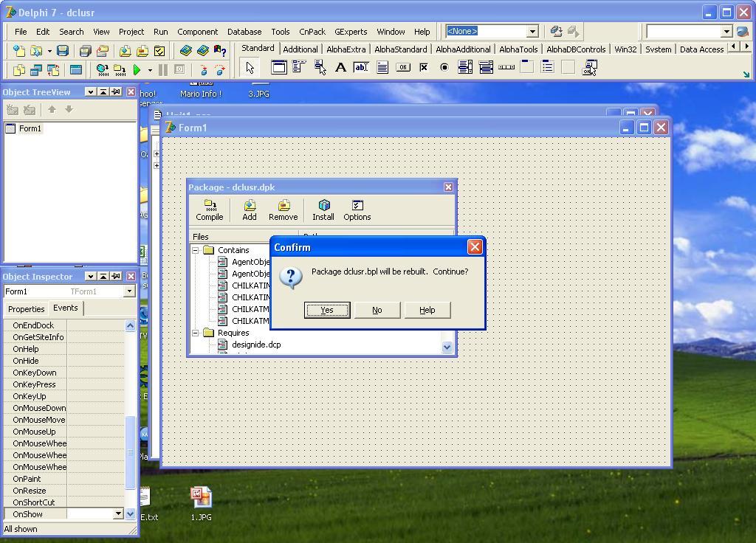The width and height of the screenshot is (756, 543).
Task: Switch to Properties tab in Object Inspector
Action: [27, 309]
